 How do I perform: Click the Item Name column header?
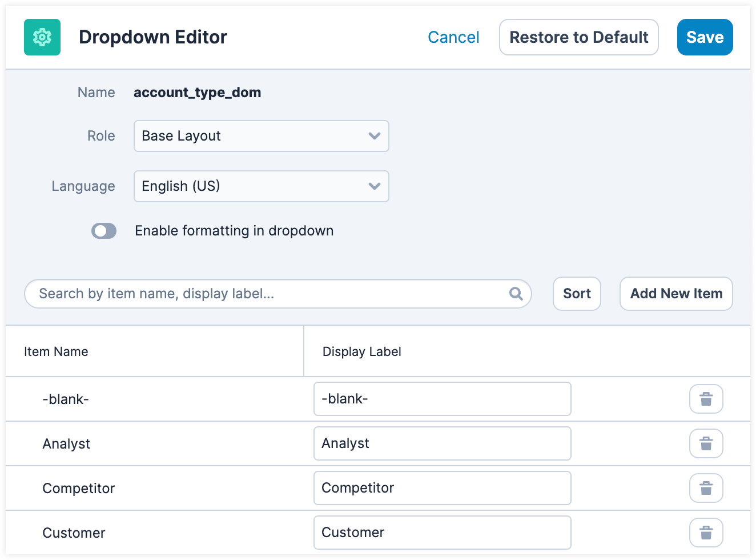[x=56, y=351]
